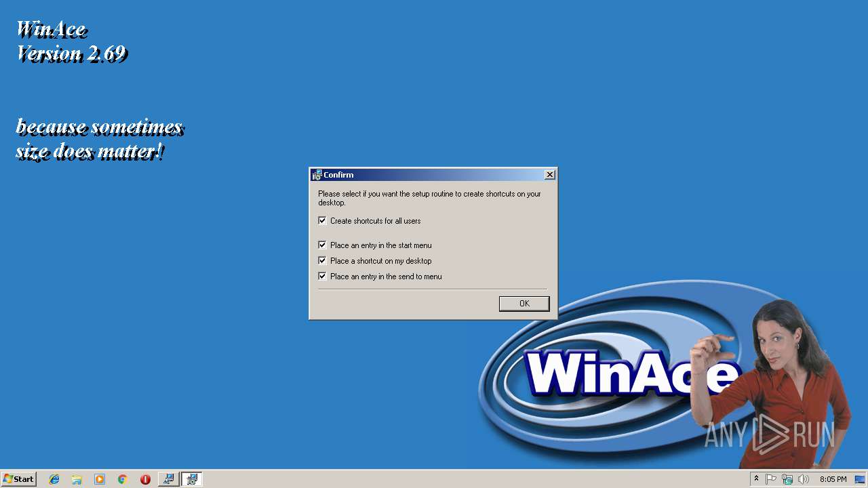Click the 8:05 PM clock
868x488 pixels.
coord(833,479)
